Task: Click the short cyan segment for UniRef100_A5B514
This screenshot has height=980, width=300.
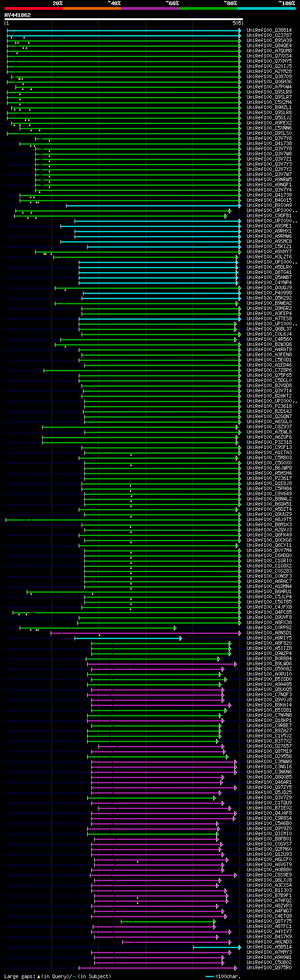Action: tap(216, 947)
